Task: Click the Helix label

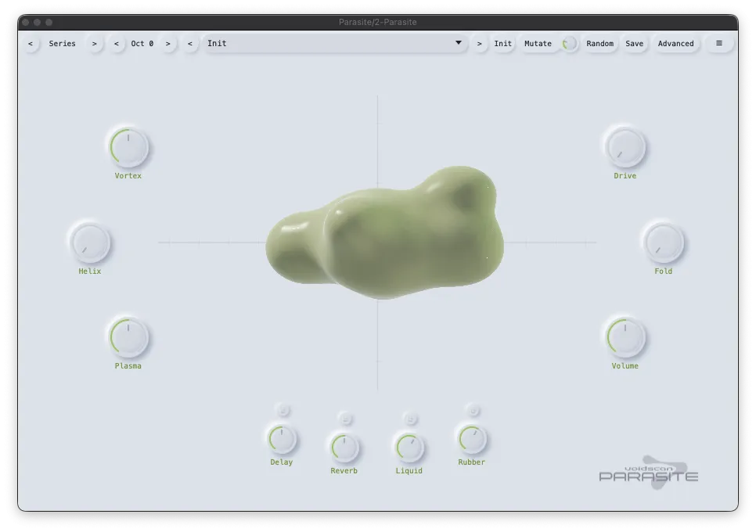Action: coord(90,271)
